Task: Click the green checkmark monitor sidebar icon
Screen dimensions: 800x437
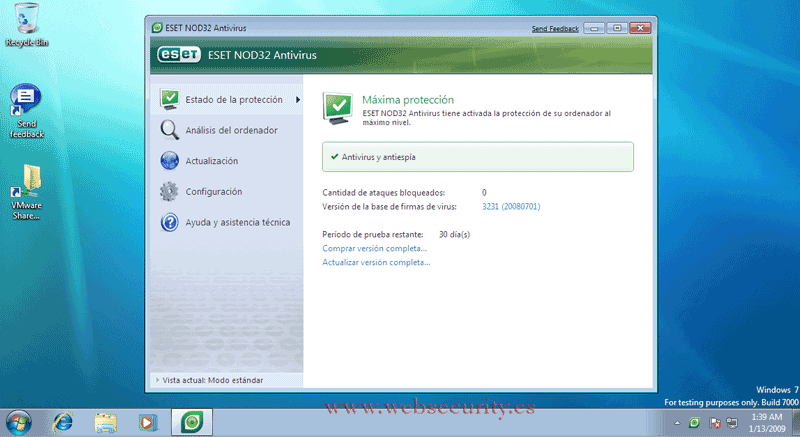Action: click(x=169, y=99)
